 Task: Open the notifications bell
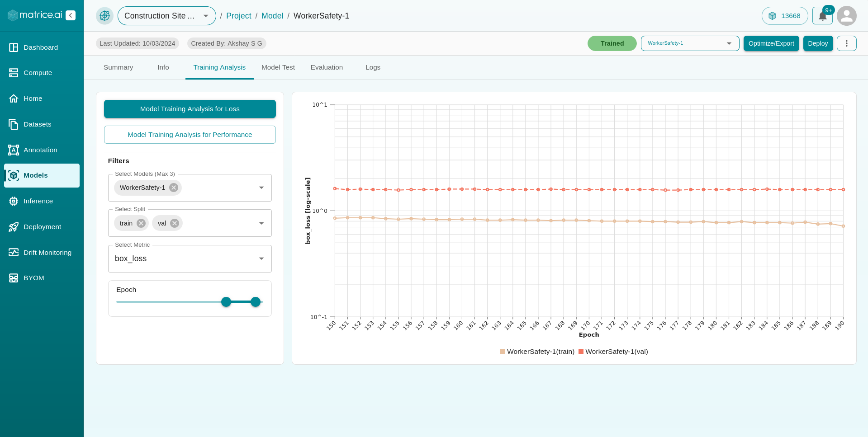[822, 16]
